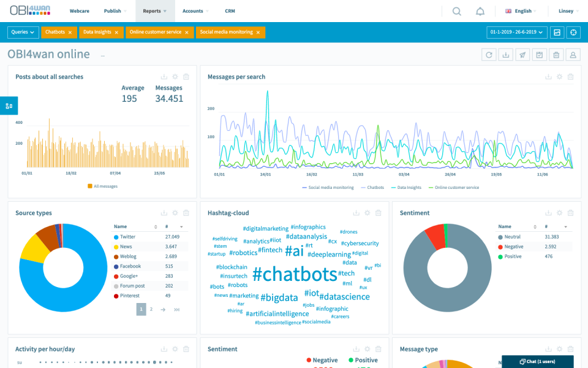Delete dashboard via trash icon in top toolbar
Viewport: 588px width, 368px height.
(556, 55)
